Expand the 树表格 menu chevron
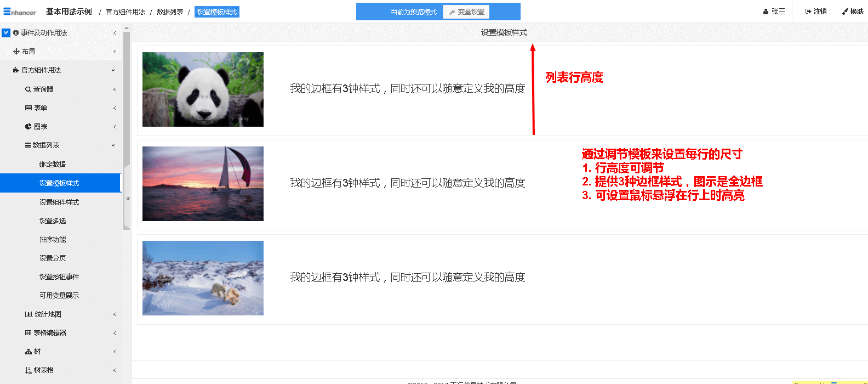This screenshot has height=384, width=868. coord(115,370)
